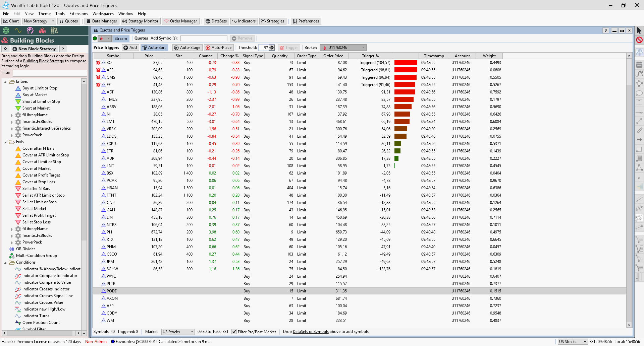Click the help question mark beside New Block Strategy
This screenshot has width=644, height=346.
pyautogui.click(x=63, y=49)
